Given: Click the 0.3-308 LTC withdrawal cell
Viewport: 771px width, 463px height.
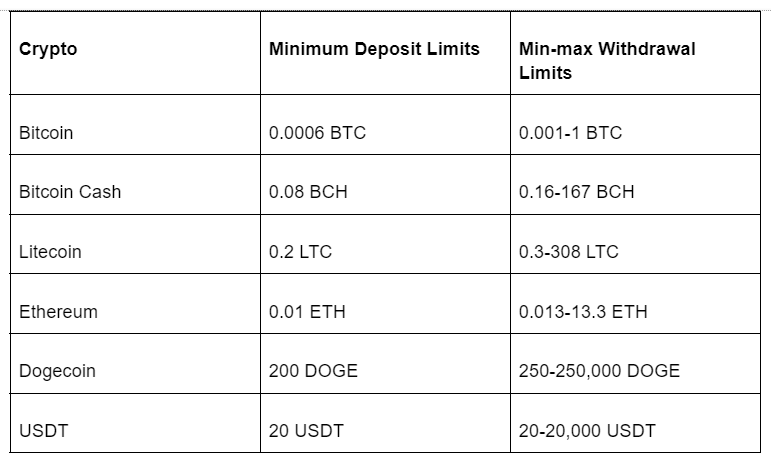Looking at the screenshot, I should pos(569,252).
